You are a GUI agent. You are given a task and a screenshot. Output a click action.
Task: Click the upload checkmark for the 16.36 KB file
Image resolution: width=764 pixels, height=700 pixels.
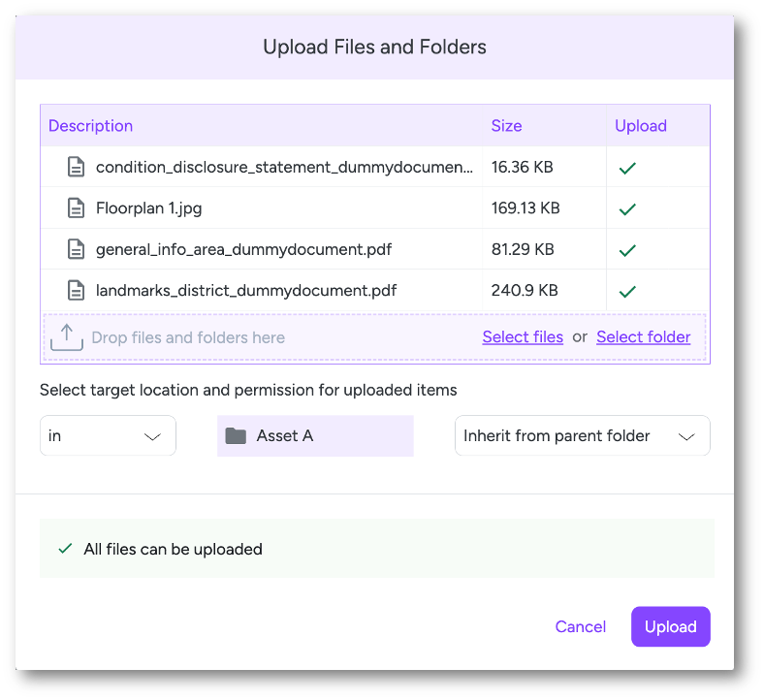tap(627, 169)
